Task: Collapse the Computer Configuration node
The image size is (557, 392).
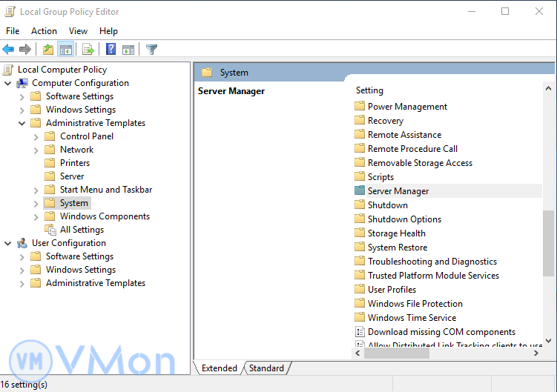Action: (x=8, y=83)
